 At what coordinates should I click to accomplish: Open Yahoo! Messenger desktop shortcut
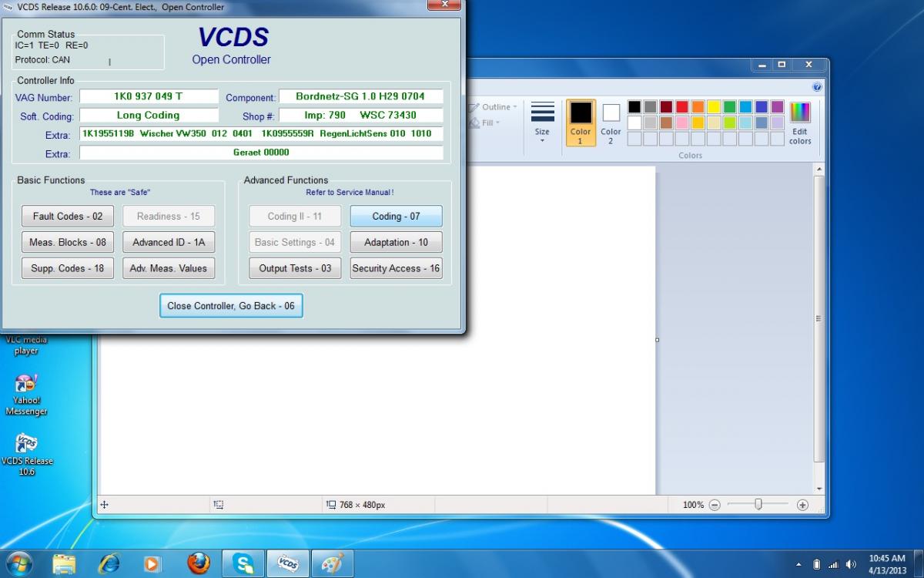(x=27, y=394)
